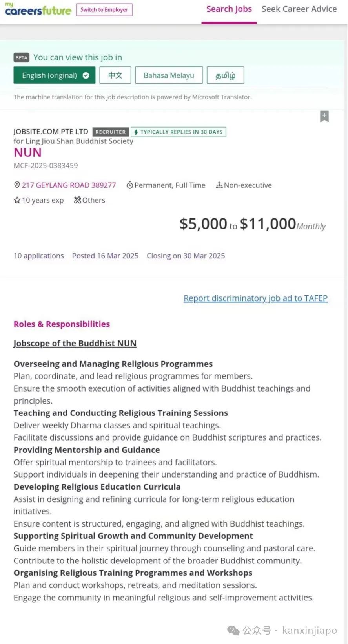Open the 217 Geylang Road 389277 address link
The image size is (348, 644).
point(69,185)
